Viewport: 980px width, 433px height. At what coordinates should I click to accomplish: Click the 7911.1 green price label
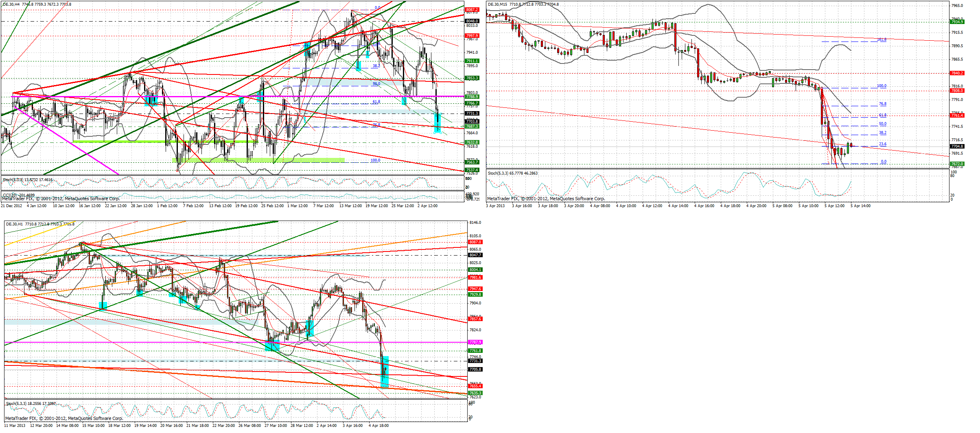(x=472, y=61)
